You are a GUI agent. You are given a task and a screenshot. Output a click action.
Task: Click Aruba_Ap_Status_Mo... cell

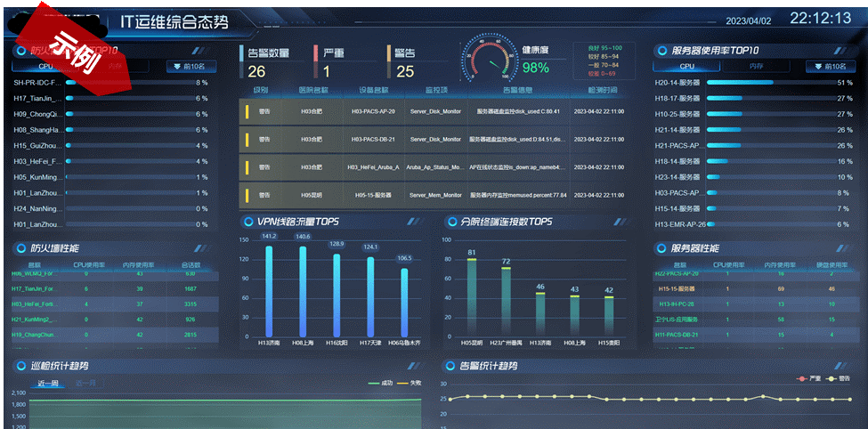pyautogui.click(x=435, y=167)
